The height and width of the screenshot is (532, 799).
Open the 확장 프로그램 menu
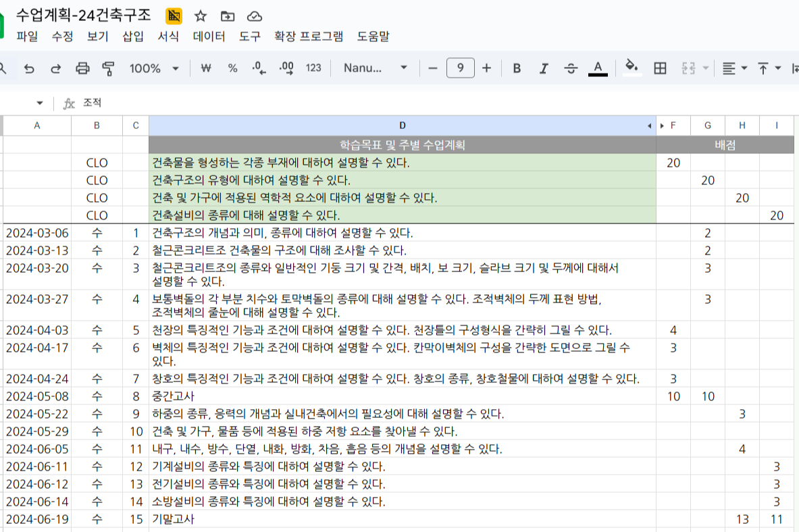pos(307,37)
